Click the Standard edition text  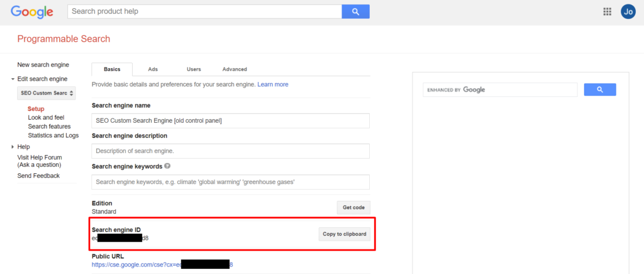click(x=104, y=212)
